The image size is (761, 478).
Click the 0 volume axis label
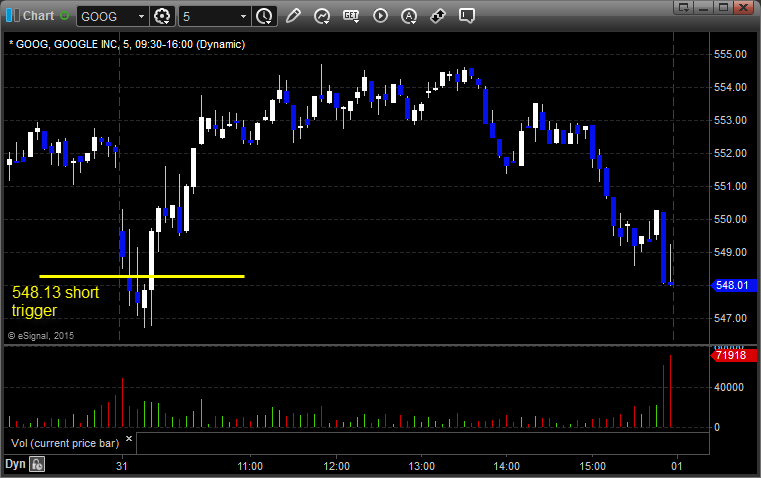[717, 428]
